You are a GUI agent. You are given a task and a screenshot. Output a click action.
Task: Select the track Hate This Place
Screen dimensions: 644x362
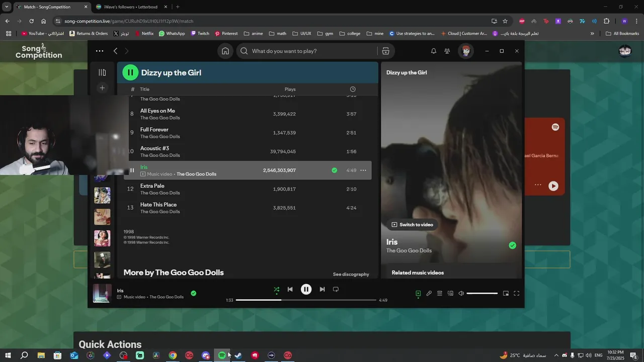click(158, 205)
